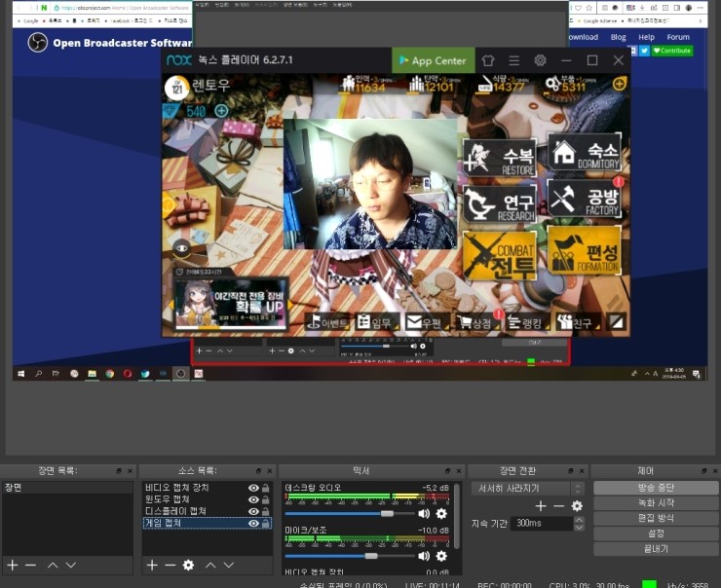Image resolution: width=721 pixels, height=588 pixels.
Task: Tap plus icon next to 540 gems
Action: (221, 111)
